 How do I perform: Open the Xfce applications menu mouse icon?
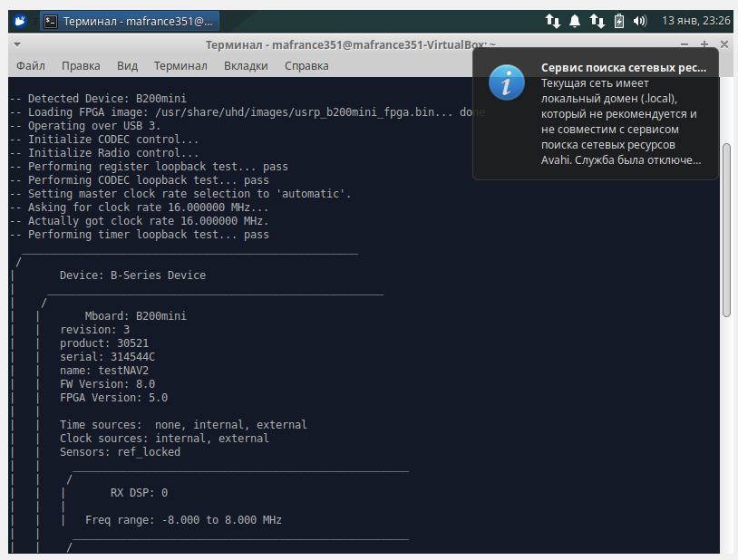tap(20, 21)
